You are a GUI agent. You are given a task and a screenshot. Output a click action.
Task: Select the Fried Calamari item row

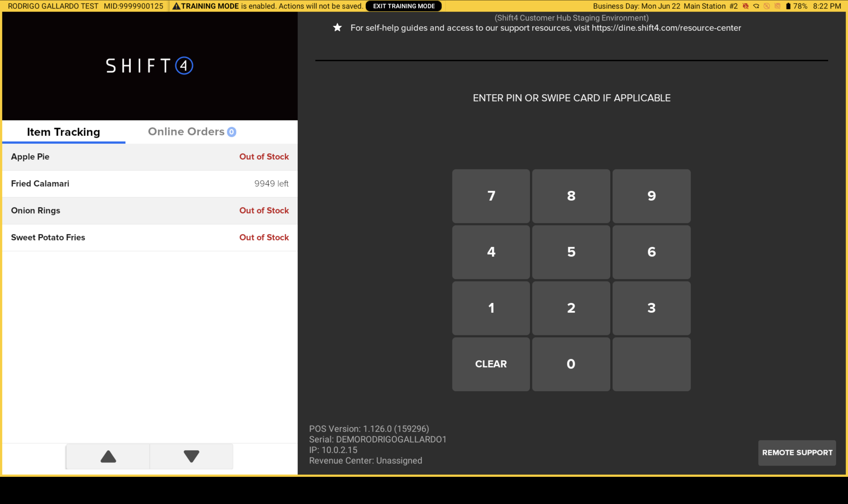point(150,184)
